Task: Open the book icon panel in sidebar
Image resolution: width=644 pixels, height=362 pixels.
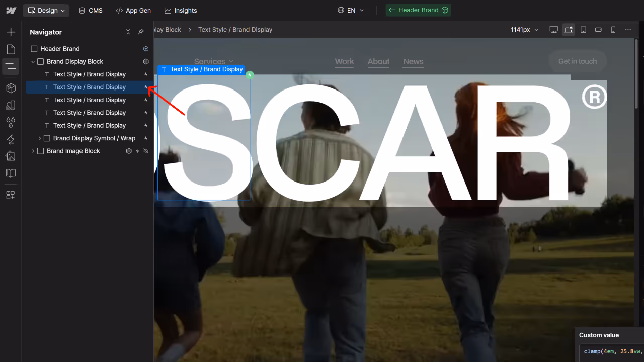Action: tap(11, 173)
